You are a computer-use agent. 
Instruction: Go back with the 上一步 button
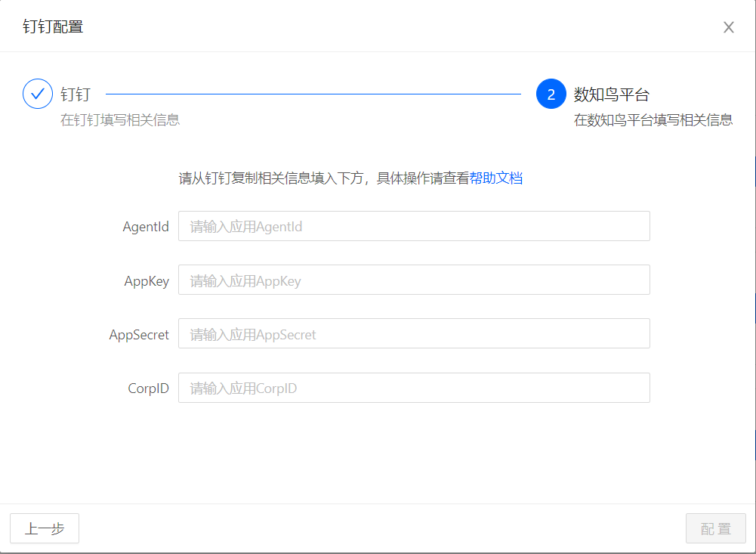coord(45,528)
